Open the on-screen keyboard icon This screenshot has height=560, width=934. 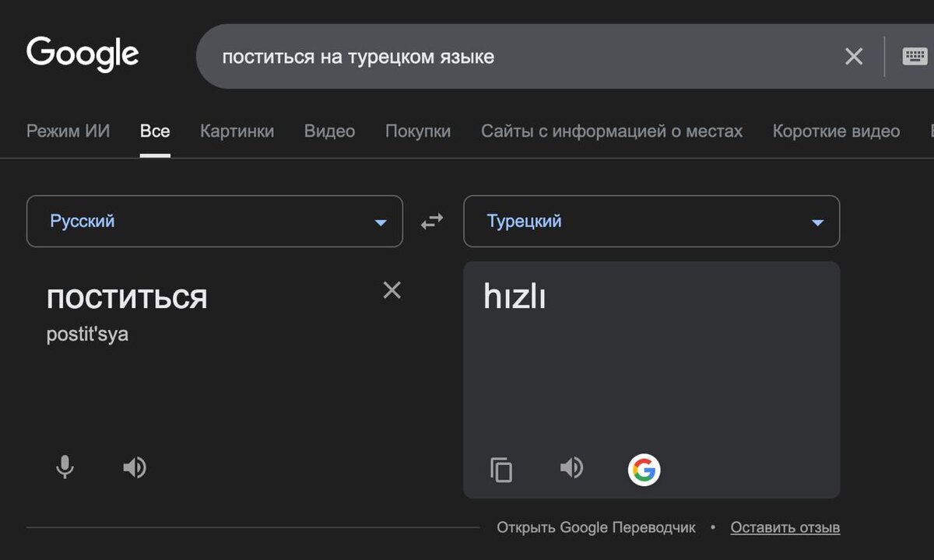[915, 56]
